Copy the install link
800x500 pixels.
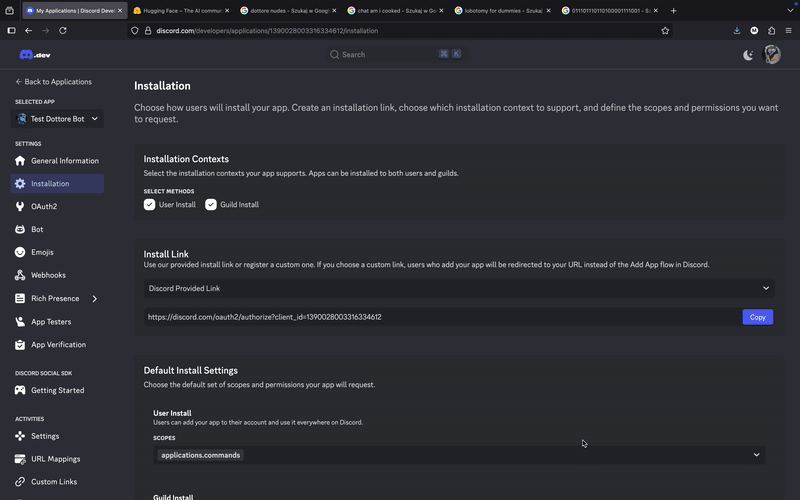(x=757, y=317)
